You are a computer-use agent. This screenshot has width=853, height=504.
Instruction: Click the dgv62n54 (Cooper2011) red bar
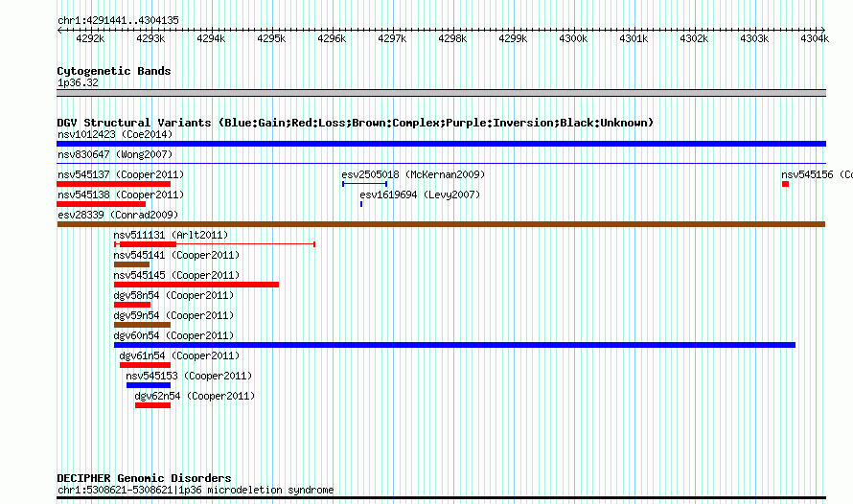click(152, 405)
